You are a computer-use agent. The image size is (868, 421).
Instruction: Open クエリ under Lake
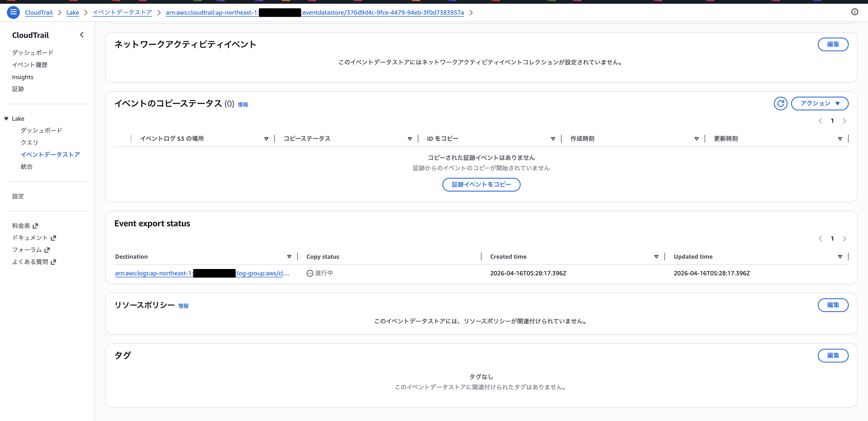[30, 143]
